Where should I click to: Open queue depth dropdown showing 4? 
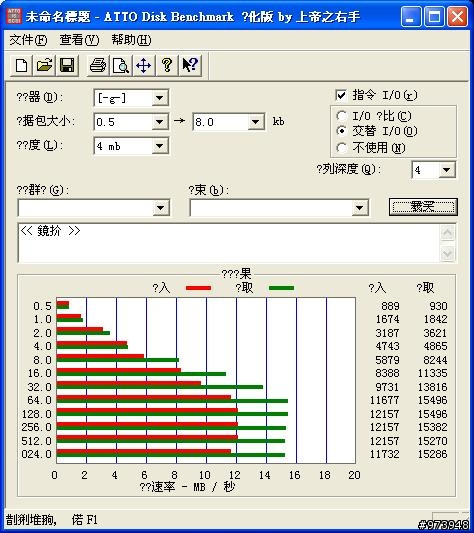click(446, 170)
